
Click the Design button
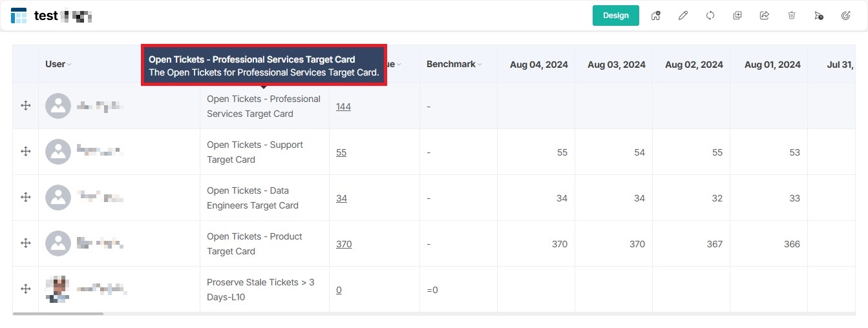click(x=615, y=15)
